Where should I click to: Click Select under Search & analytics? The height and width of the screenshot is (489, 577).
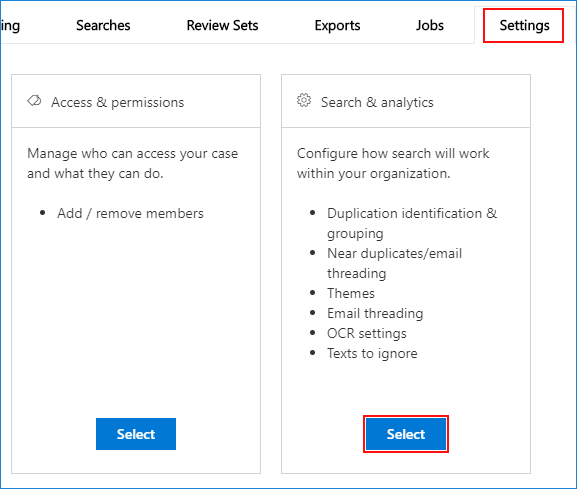(406, 434)
